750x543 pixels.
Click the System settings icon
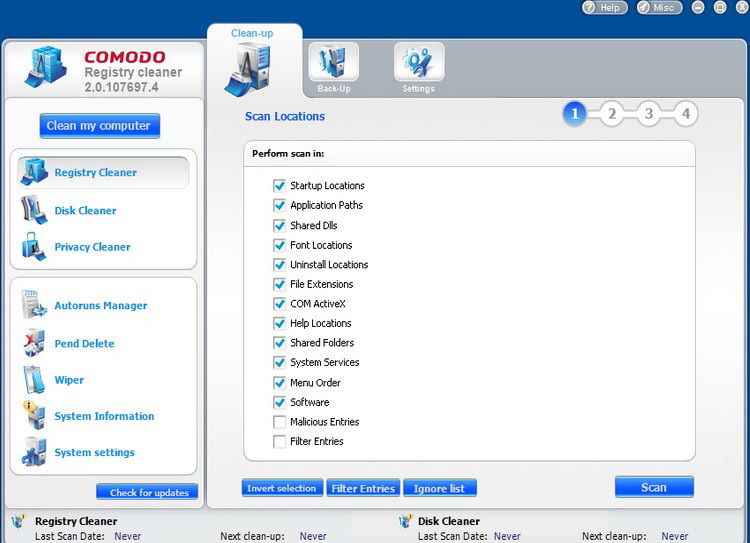33,452
